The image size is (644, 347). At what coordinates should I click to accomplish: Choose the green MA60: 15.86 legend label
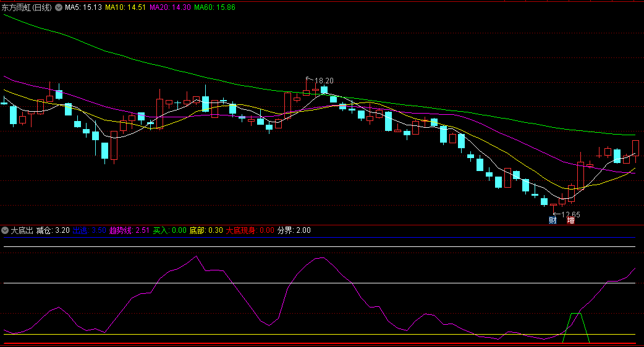(214, 7)
